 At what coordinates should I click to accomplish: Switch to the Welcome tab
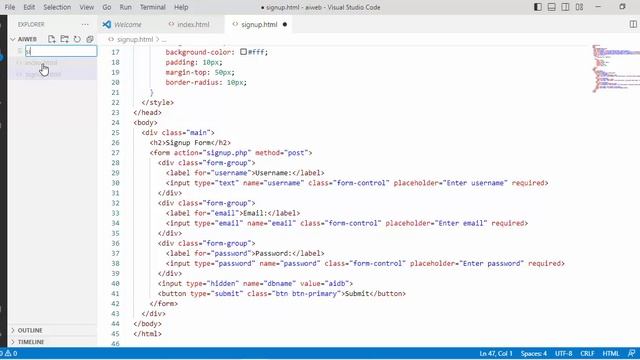click(x=128, y=24)
